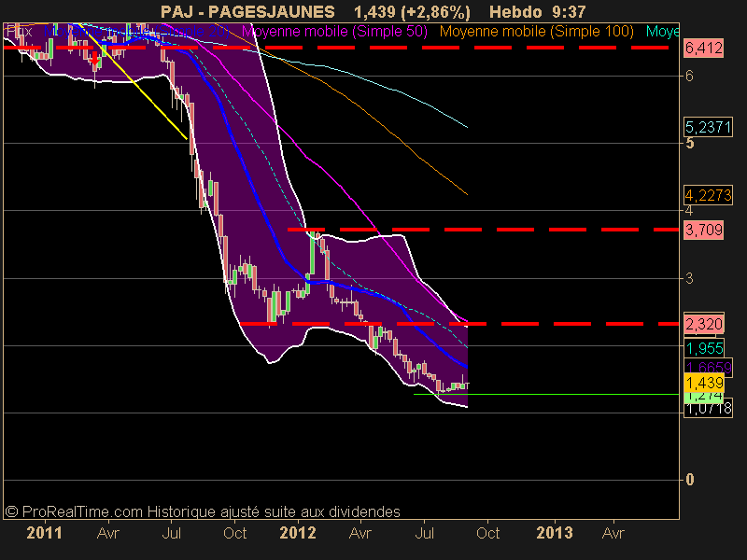Image resolution: width=747 pixels, height=560 pixels.
Task: Click the PAJ - PAGESJAUNES chart title
Action: [x=247, y=11]
